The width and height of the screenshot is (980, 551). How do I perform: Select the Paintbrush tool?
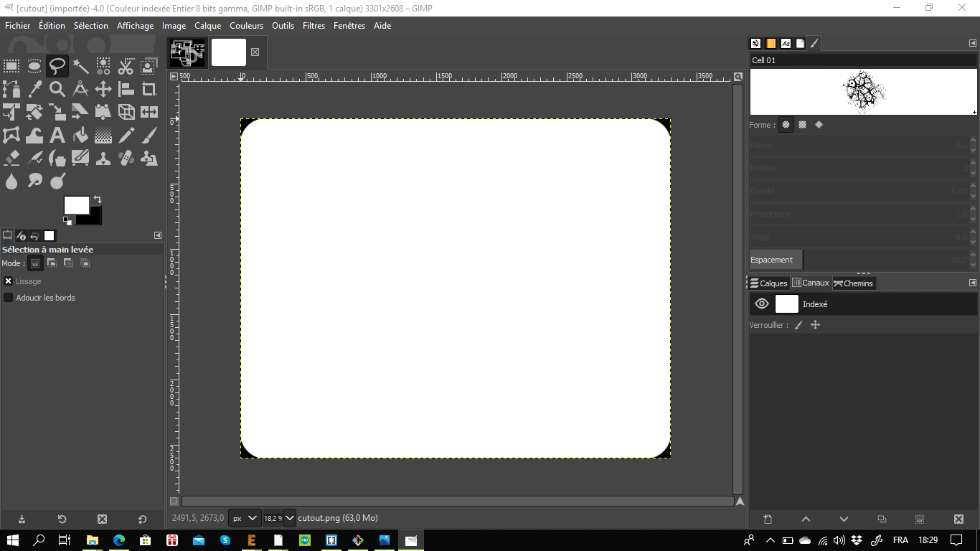tap(149, 136)
